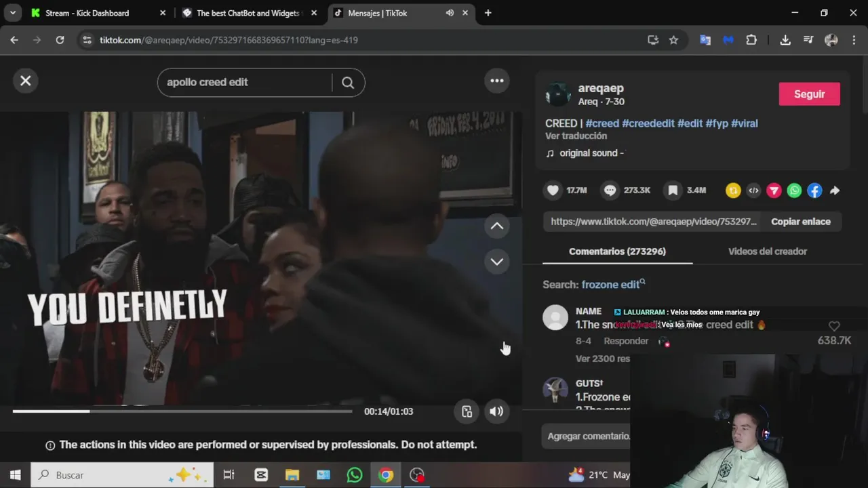
Task: Open Chrome downloads icon
Action: pyautogui.click(x=785, y=40)
